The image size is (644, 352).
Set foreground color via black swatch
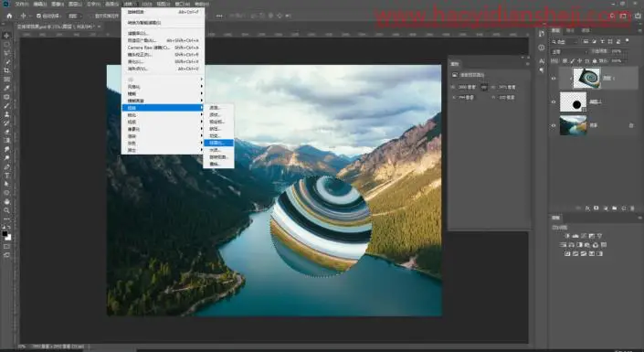click(x=5, y=233)
